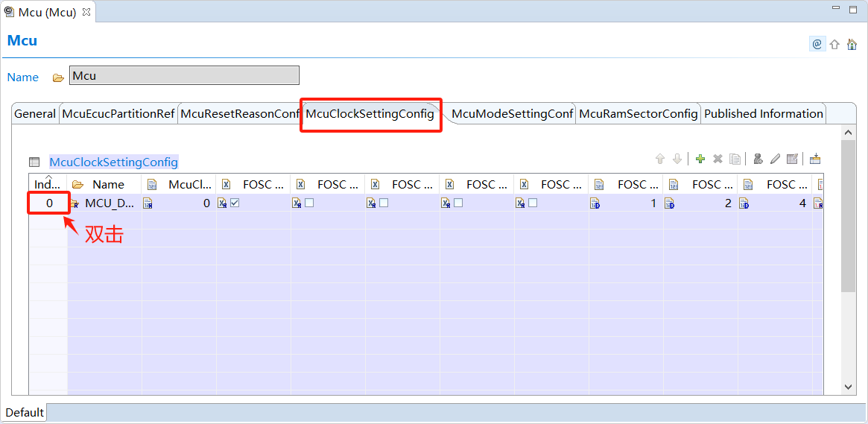
Task: Click the pencil edit icon in table toolbar
Action: [775, 159]
